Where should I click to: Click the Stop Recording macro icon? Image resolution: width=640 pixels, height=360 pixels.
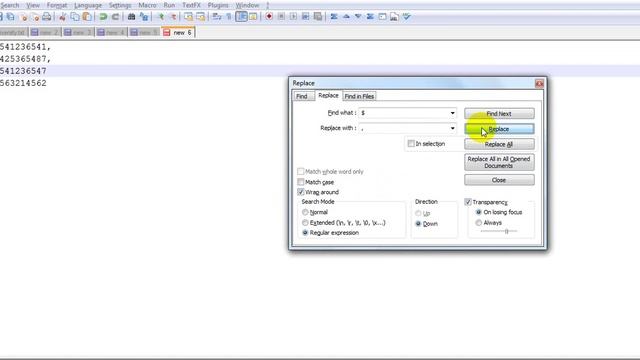[x=281, y=17]
